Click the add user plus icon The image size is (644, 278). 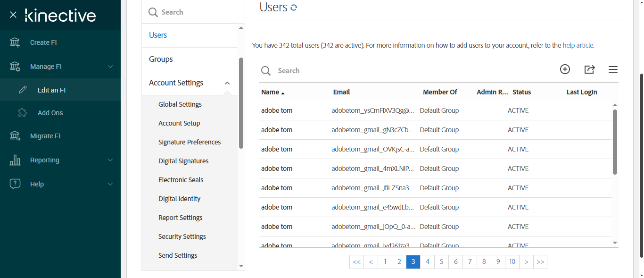pos(565,69)
